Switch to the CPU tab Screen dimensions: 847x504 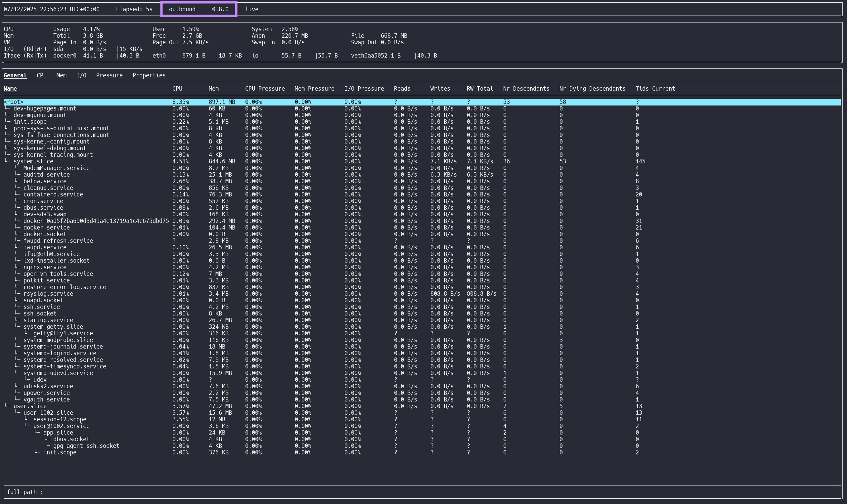coord(41,75)
